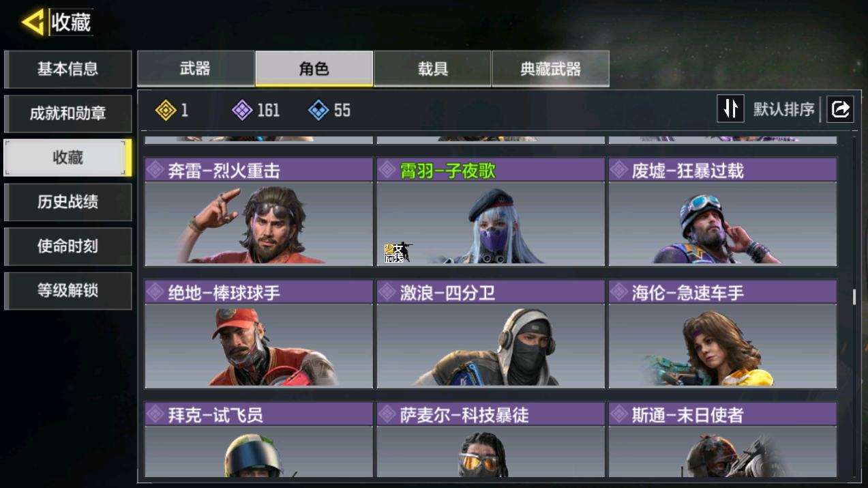Toggle the sort order arrows icon
868x488 pixels.
[730, 109]
